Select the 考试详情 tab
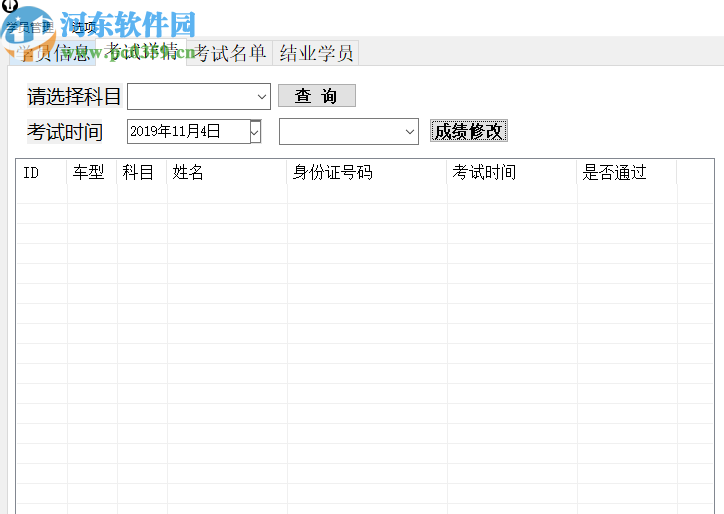Screen dimensions: 724x514 [141, 52]
